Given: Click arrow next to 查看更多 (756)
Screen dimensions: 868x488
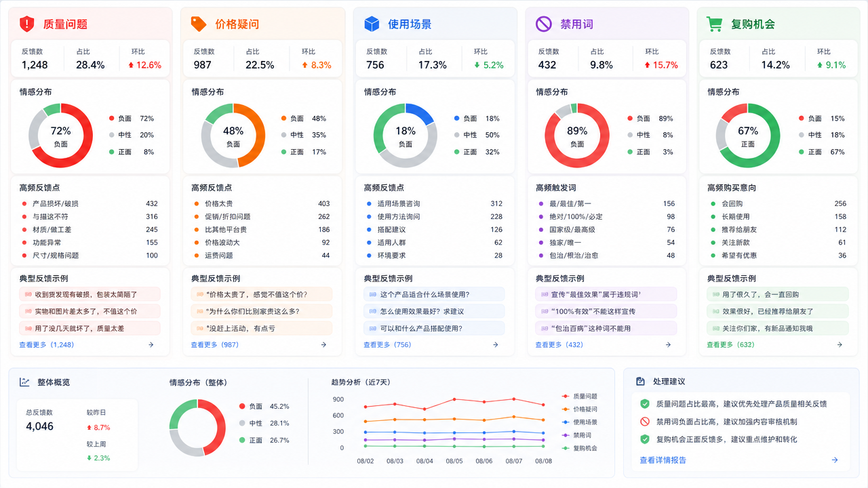Looking at the screenshot, I should pos(496,344).
